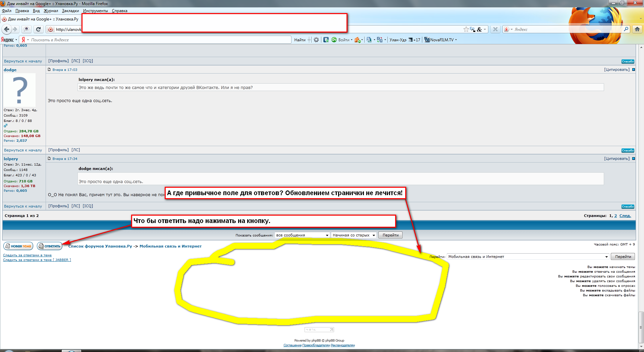Screen dimensions: 644x352
Task: Open the 'Начиная со старых' sort dropdown
Action: tap(354, 235)
